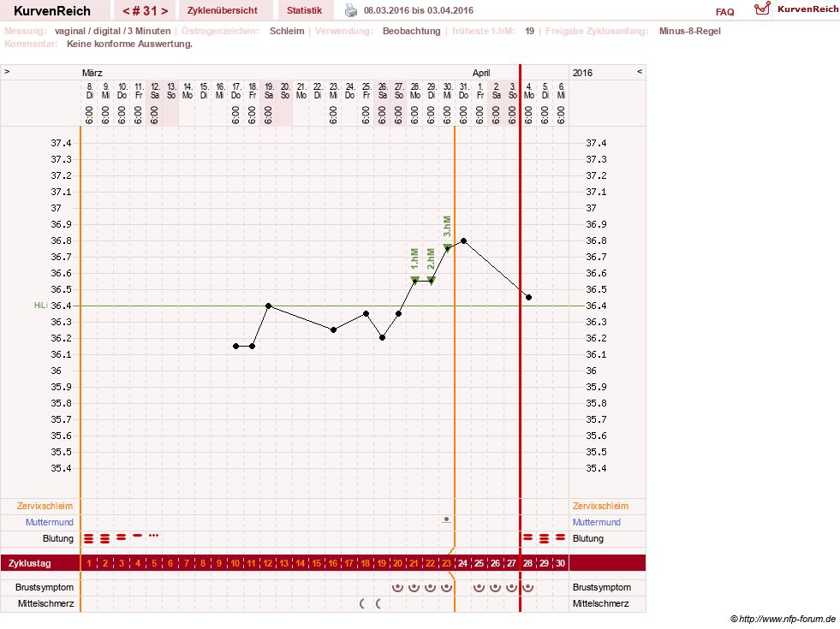
Task: Open the Statistik tab
Action: pyautogui.click(x=304, y=10)
